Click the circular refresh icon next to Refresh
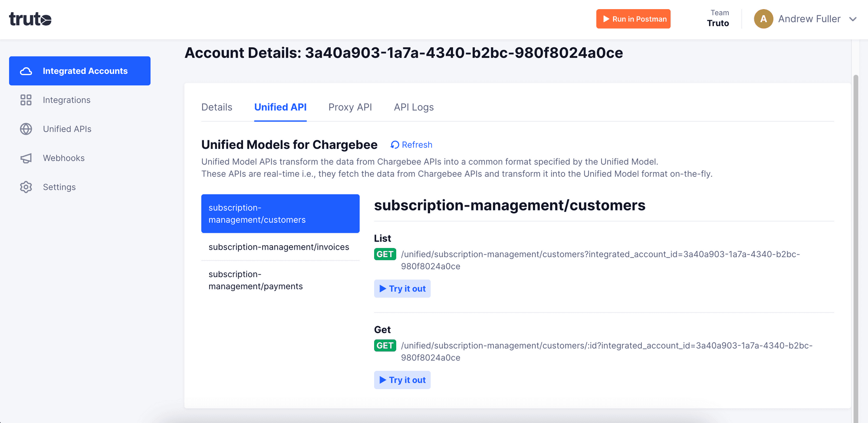 tap(394, 145)
